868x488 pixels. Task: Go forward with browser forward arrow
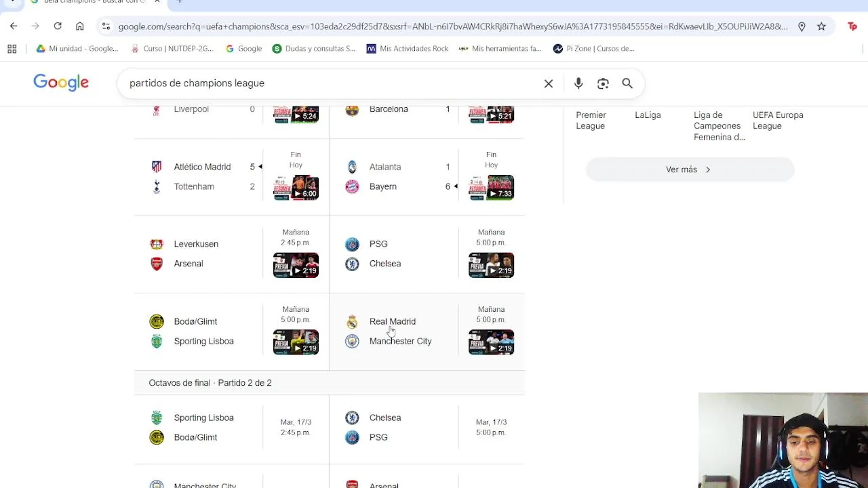(x=35, y=26)
